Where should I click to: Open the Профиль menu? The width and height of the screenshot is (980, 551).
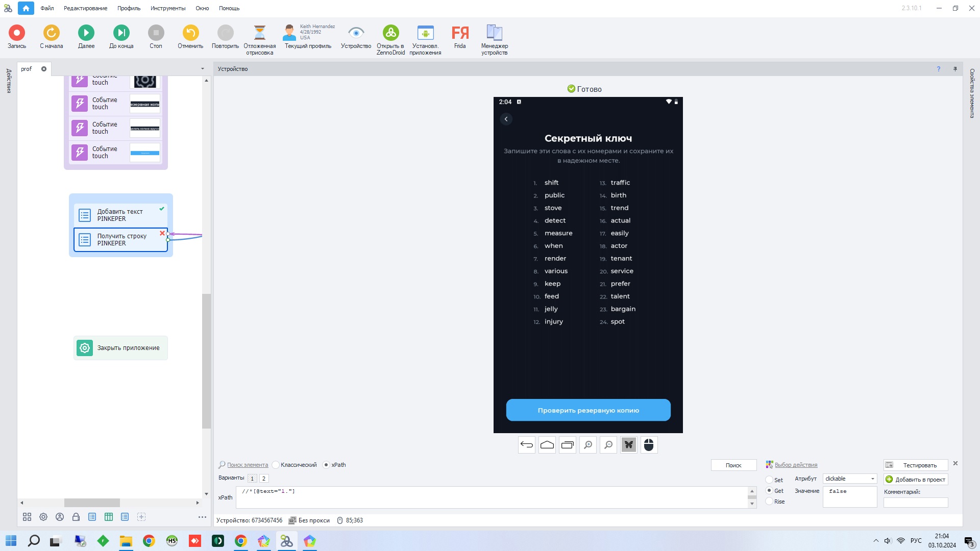pos(129,8)
